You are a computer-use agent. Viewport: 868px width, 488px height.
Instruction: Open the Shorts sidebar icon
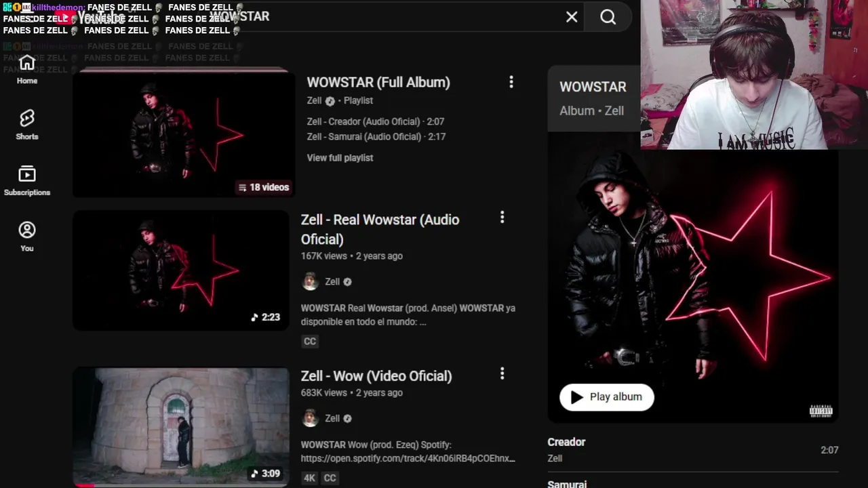(27, 125)
